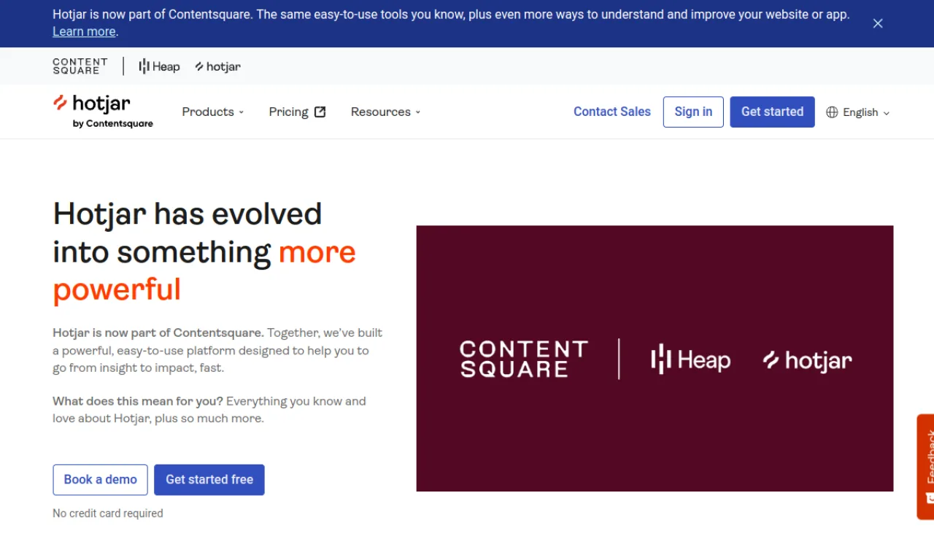Open the orange Feedback side tab
934x560 pixels.
click(925, 467)
